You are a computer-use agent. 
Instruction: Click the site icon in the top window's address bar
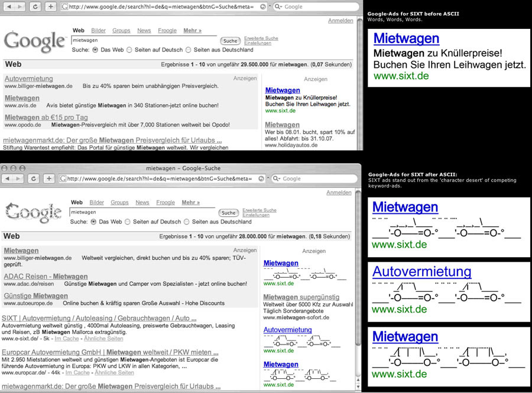point(64,7)
